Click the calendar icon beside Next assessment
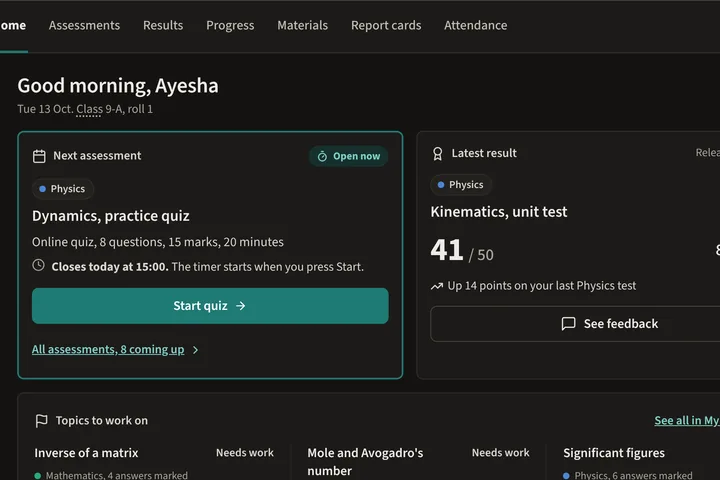720x480 pixels. tap(39, 156)
